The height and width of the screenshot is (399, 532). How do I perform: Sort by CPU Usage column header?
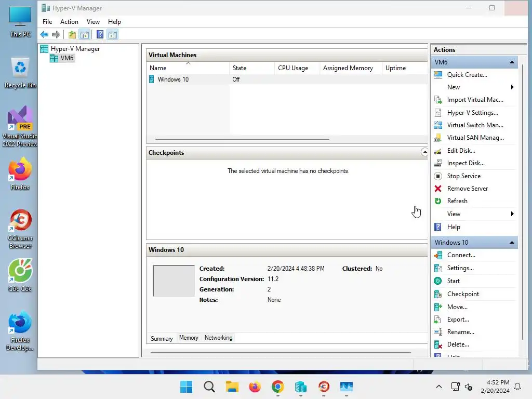(297, 68)
